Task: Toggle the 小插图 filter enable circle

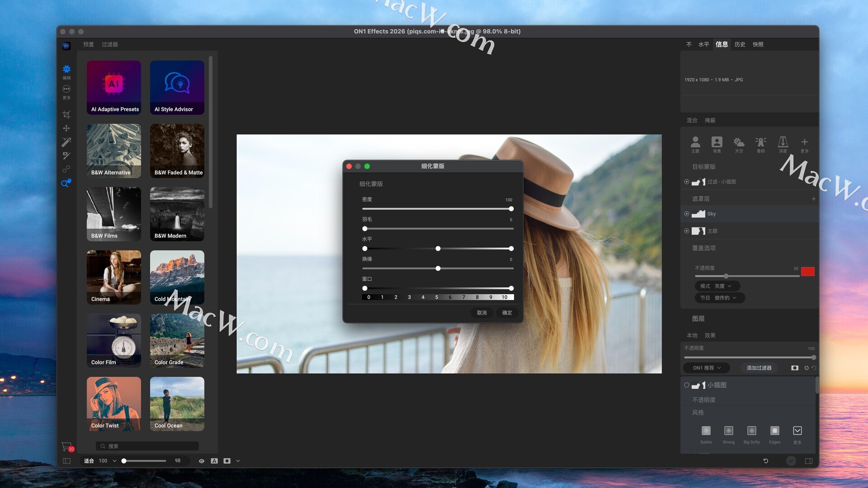Action: [x=687, y=385]
